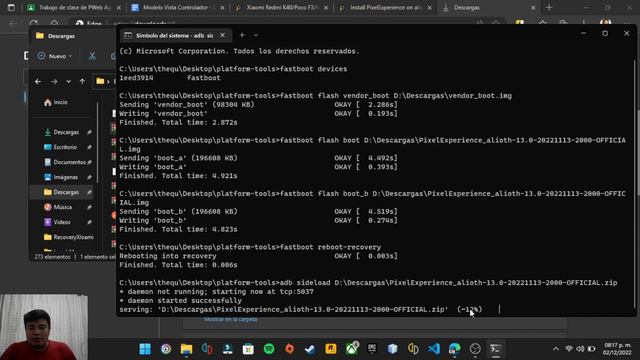Open volume control in system tray
This screenshot has width=640, height=360.
point(580,349)
